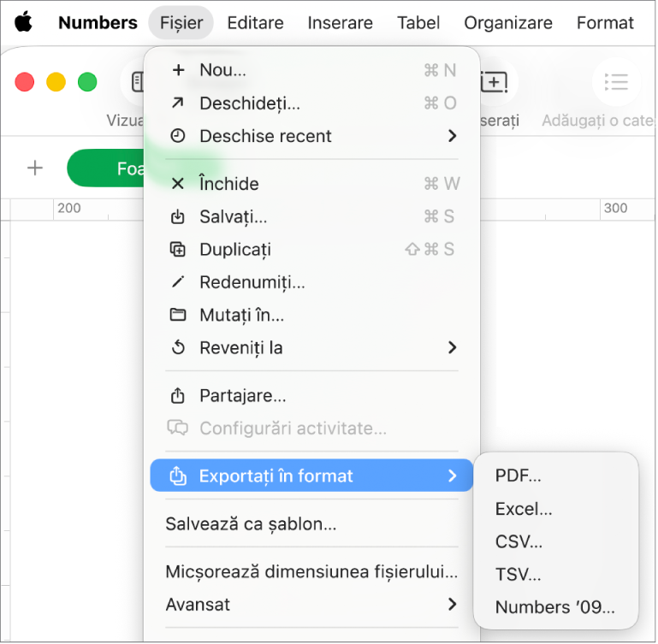Export as Excel… from submenu
Viewport: 658px width, 644px height.
[556, 509]
